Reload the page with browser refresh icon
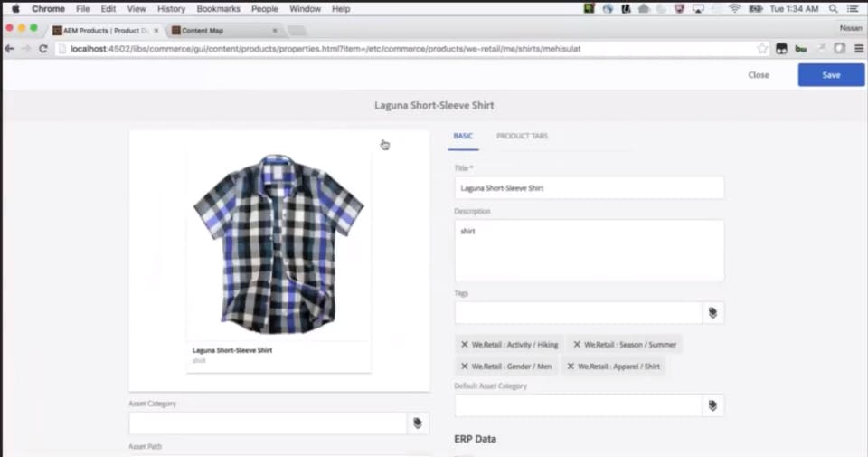Image resolution: width=868 pixels, height=457 pixels. (x=43, y=49)
